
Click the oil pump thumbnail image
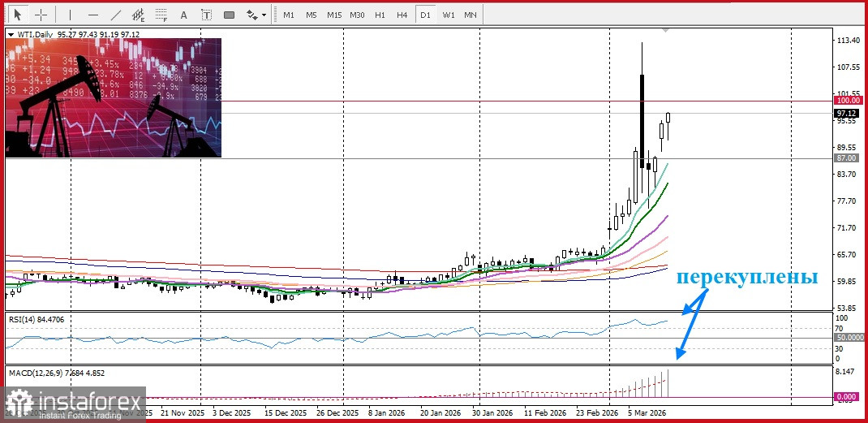pos(114,97)
